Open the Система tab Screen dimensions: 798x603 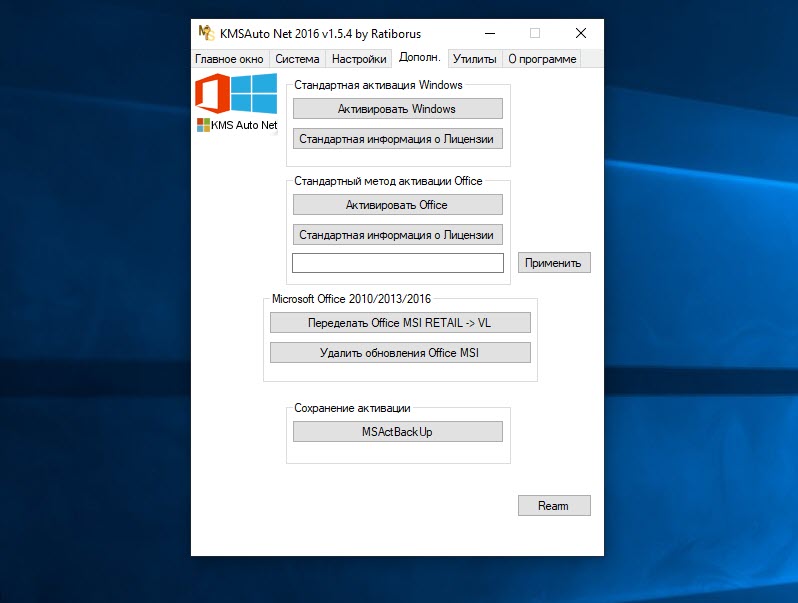(297, 59)
